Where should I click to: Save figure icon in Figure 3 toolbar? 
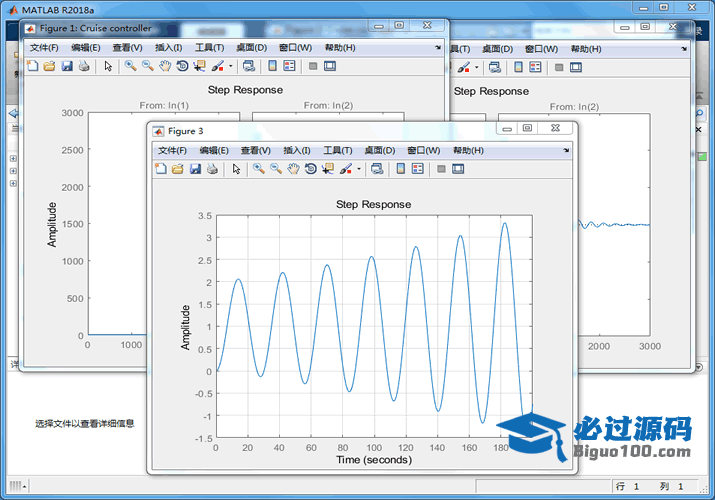195,169
